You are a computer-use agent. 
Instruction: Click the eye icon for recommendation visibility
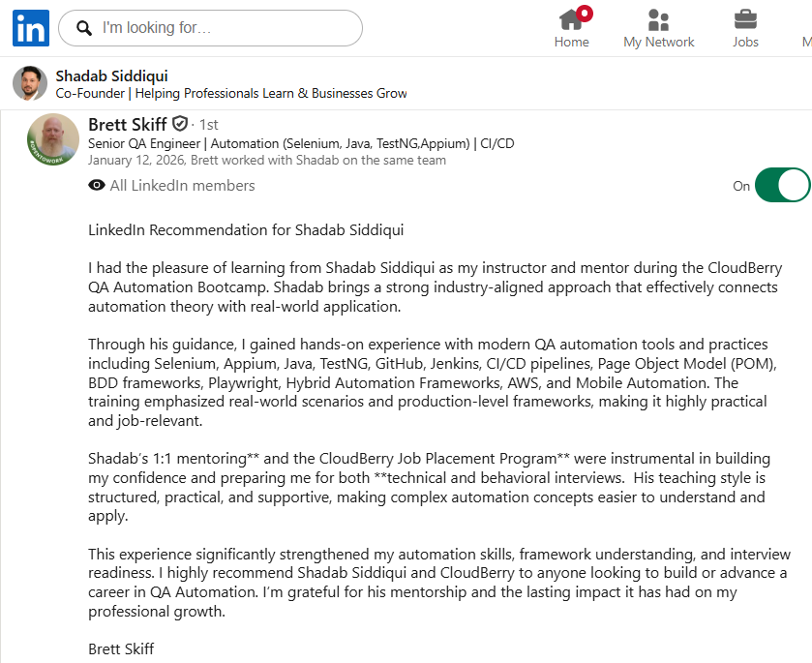click(x=97, y=186)
